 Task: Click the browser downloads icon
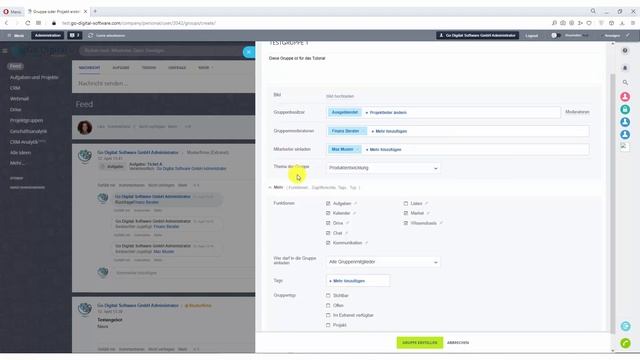tap(622, 23)
